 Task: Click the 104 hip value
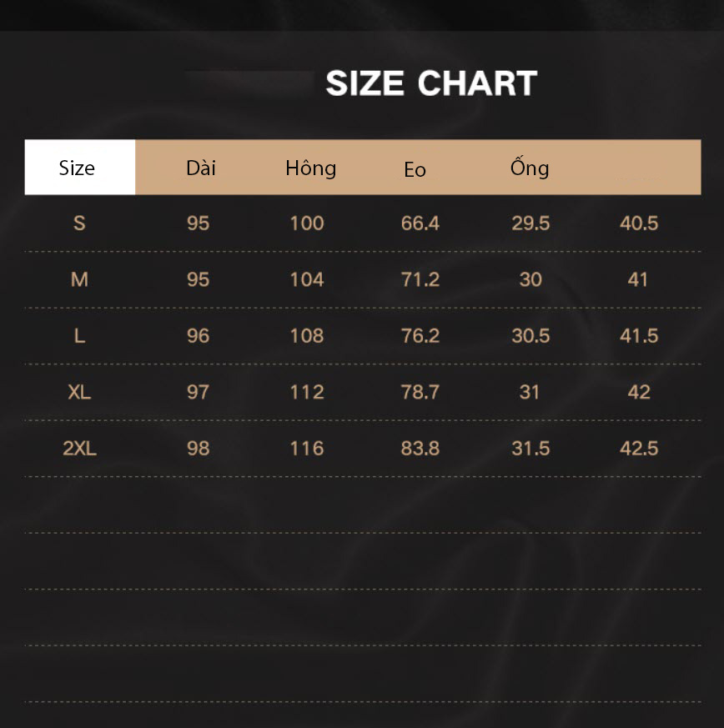pos(307,279)
